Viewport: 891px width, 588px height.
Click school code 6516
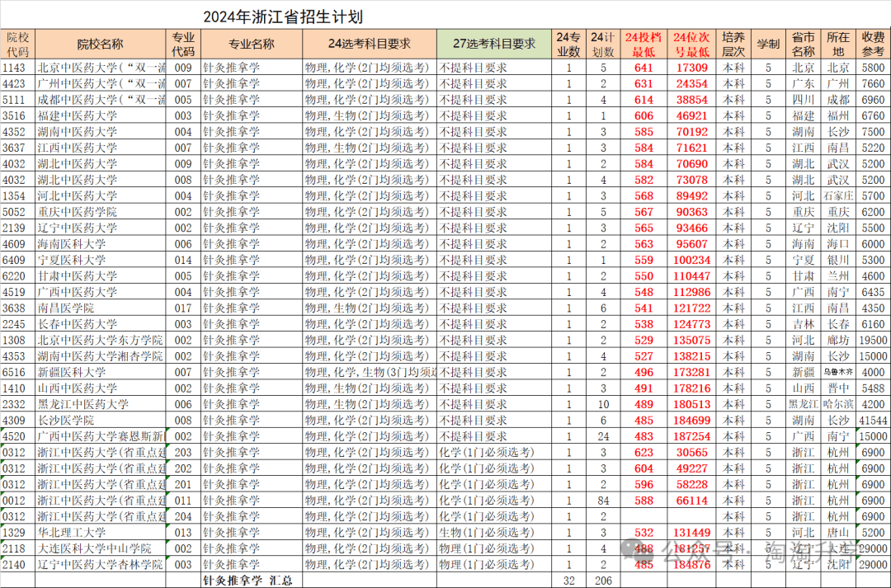coord(17,372)
